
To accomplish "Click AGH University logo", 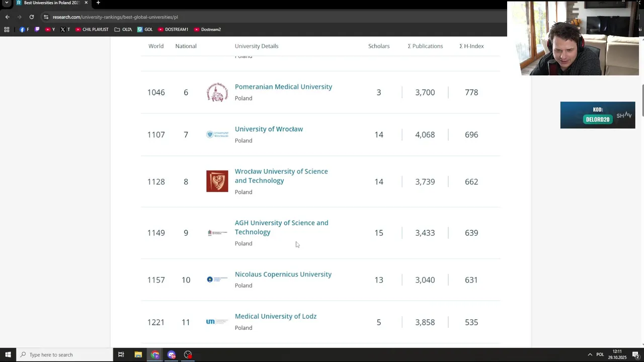I will 217,233.
